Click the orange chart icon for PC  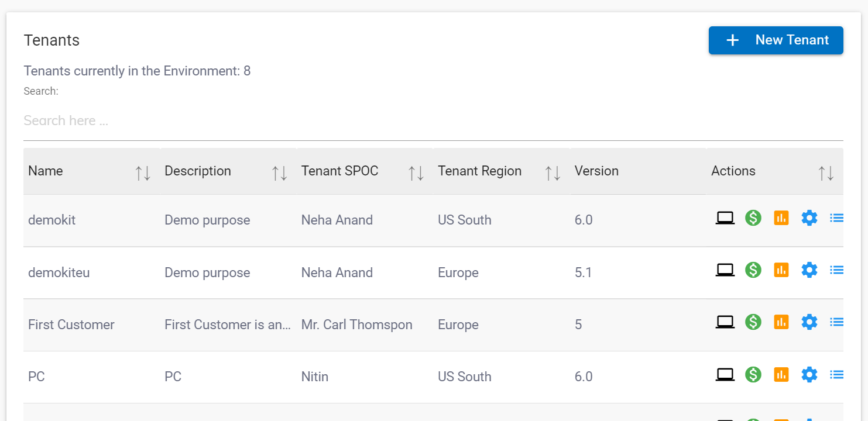coord(781,374)
